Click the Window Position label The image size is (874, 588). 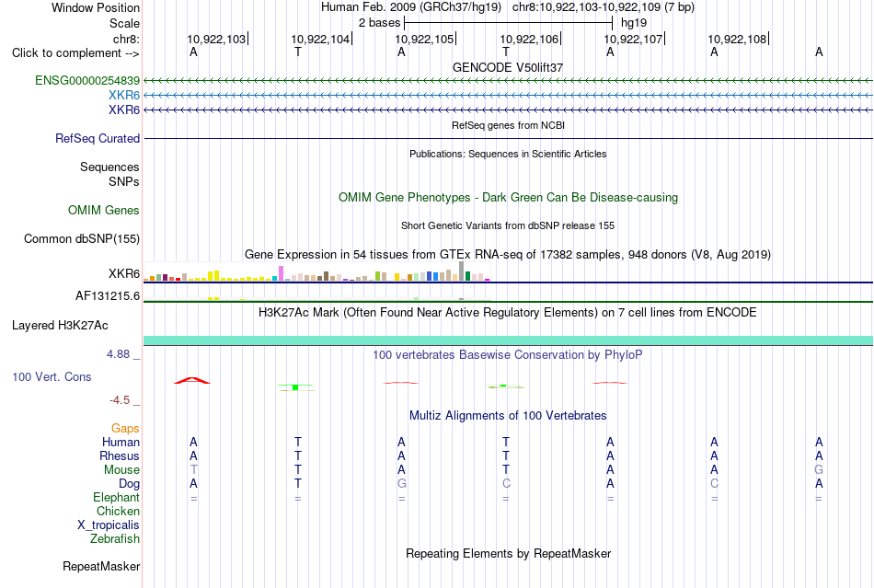[x=96, y=7]
